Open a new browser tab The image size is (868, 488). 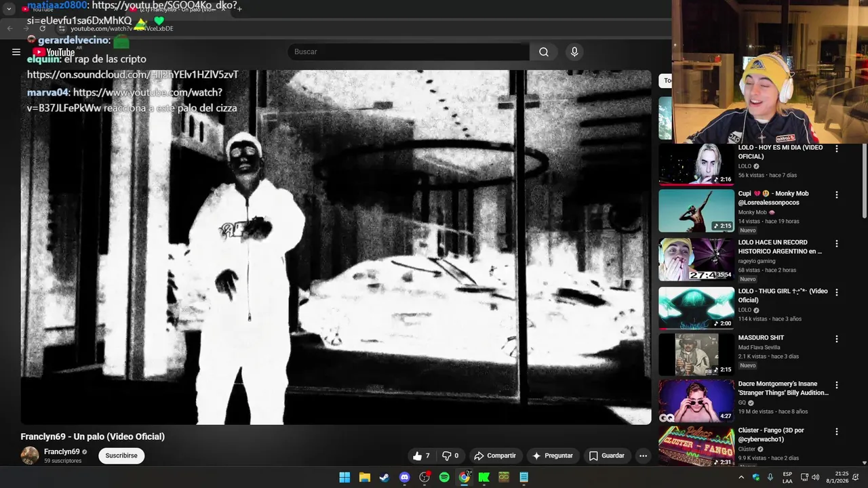[x=239, y=9]
